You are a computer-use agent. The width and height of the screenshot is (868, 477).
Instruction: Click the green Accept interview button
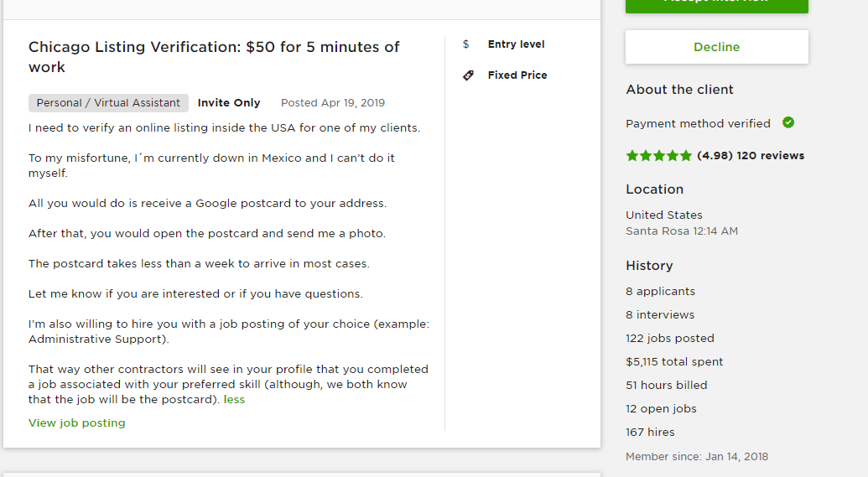(716, 6)
